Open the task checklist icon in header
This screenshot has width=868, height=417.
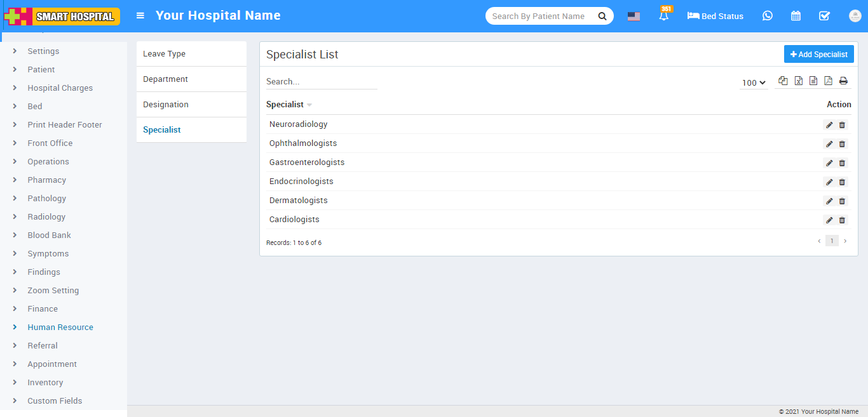(824, 16)
